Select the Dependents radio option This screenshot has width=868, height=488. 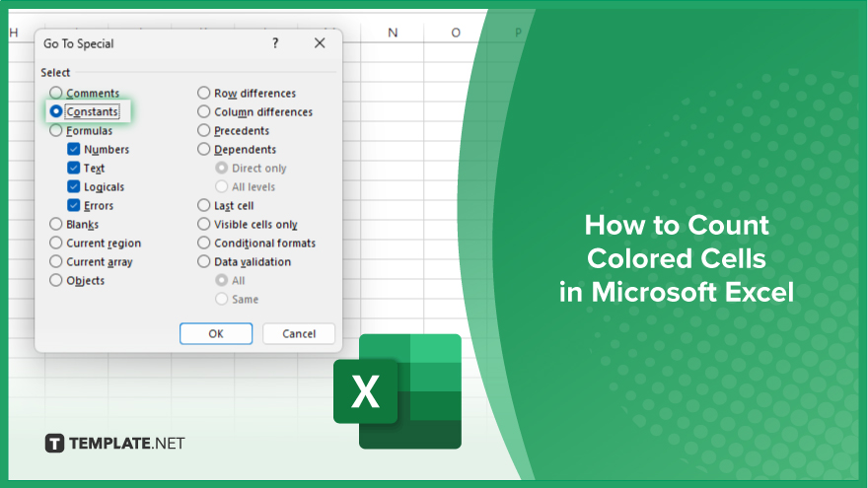(x=204, y=149)
